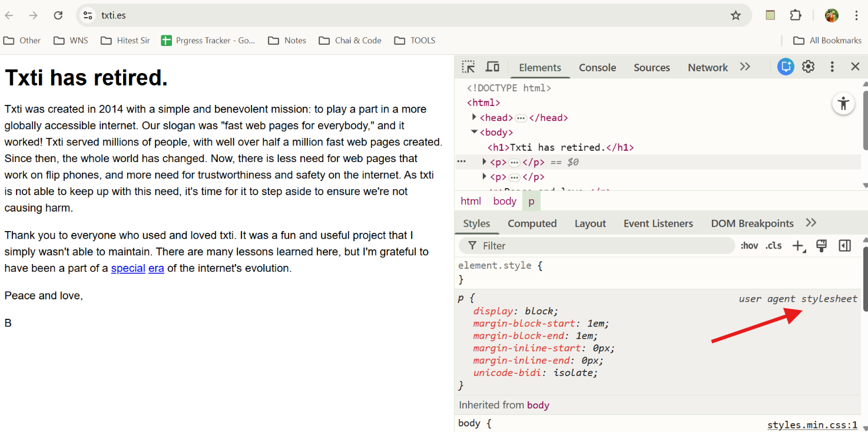Open the row actions dots left of selected p

point(461,161)
